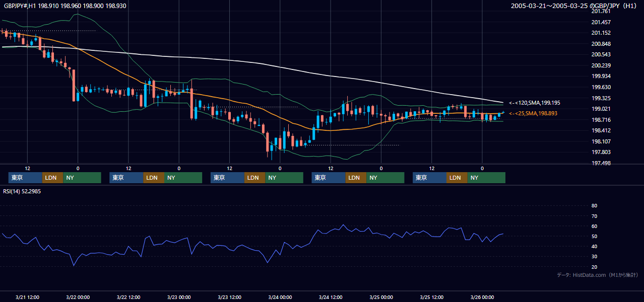The image size is (644, 302).
Task: Click the 3/25 00:00 time label
Action: tap(381, 297)
